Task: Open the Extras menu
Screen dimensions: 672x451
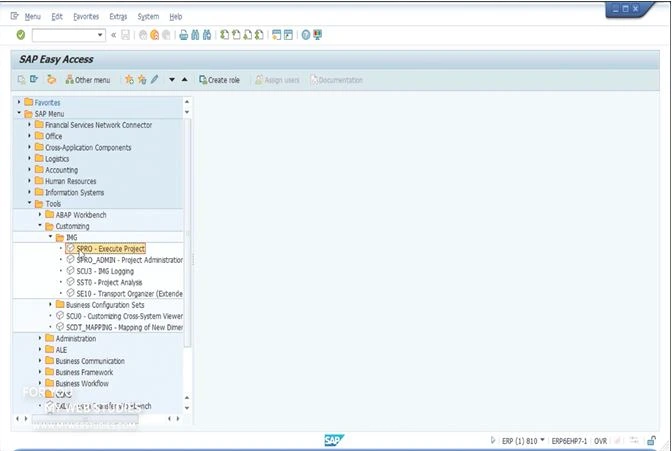Action: 118,17
